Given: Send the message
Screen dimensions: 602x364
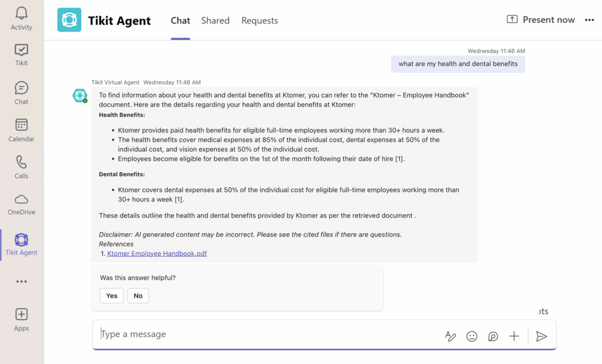Looking at the screenshot, I should [541, 336].
